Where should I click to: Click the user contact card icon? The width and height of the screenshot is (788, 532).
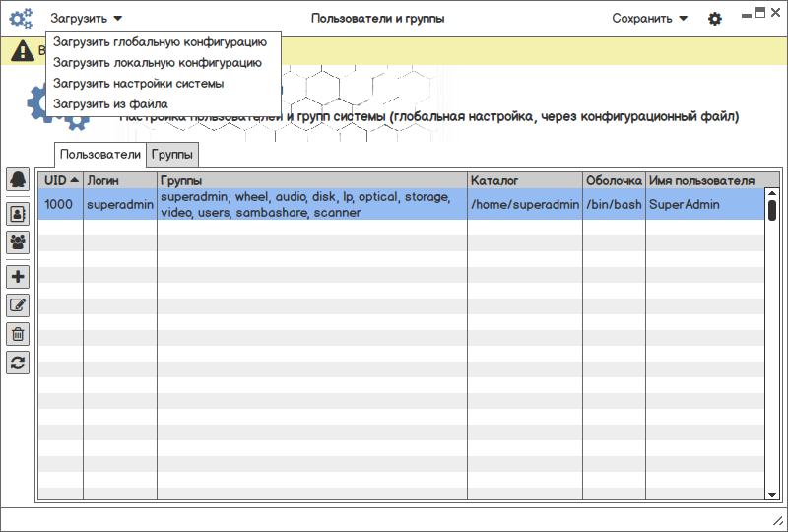tap(18, 212)
